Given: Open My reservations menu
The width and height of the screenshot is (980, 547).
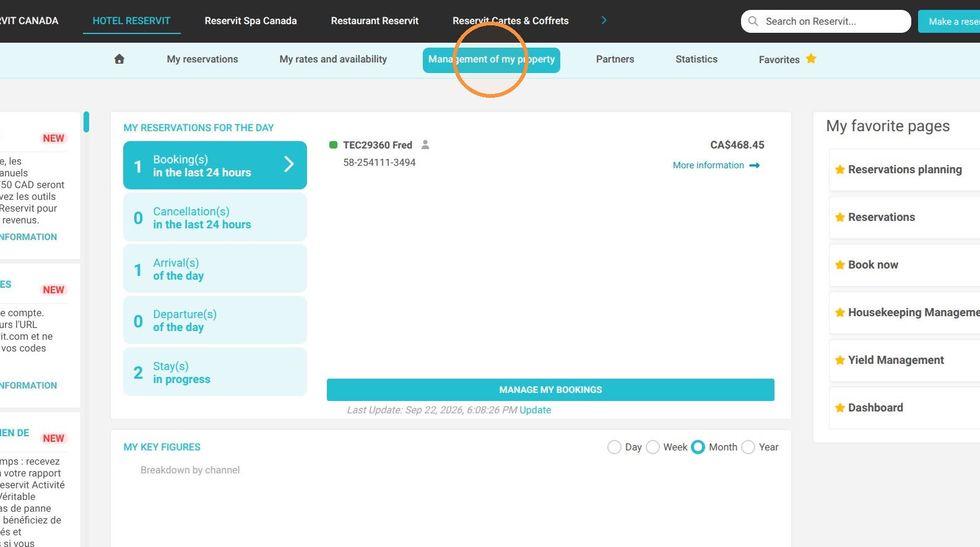Looking at the screenshot, I should click(202, 59).
